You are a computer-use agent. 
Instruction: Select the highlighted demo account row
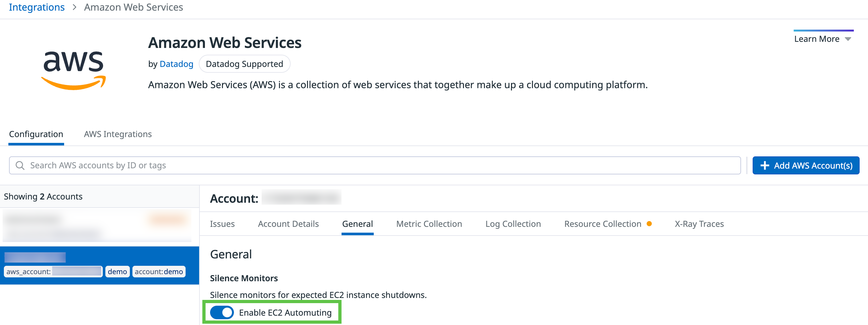[x=100, y=265]
